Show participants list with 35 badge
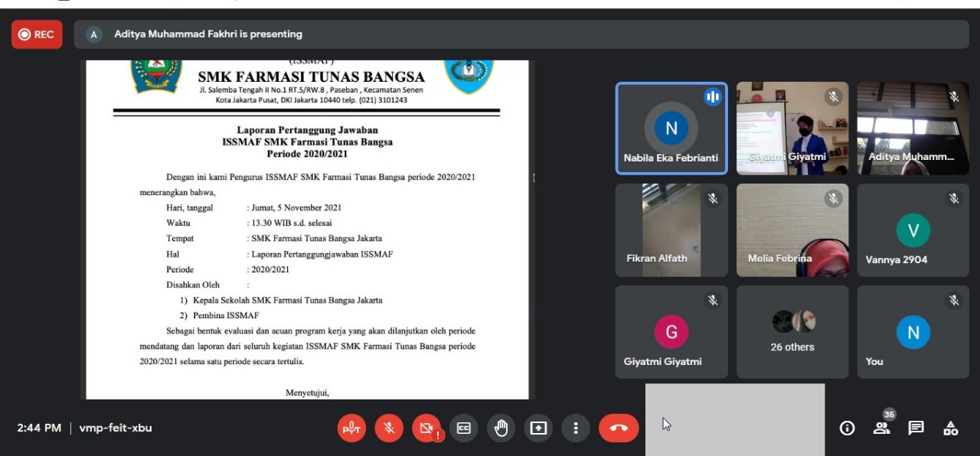This screenshot has width=980, height=456. click(x=882, y=427)
